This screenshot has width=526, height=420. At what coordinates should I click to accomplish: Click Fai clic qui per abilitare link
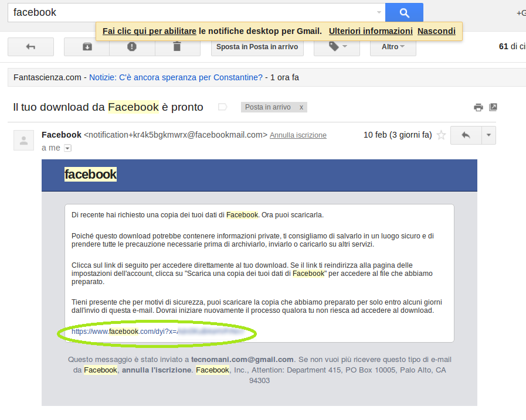(150, 31)
